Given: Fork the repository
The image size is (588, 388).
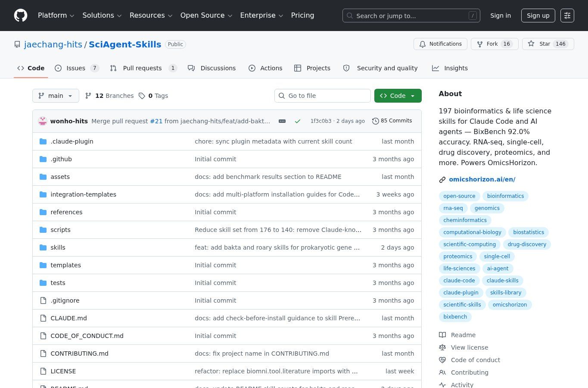Looking at the screenshot, I should [495, 44].
